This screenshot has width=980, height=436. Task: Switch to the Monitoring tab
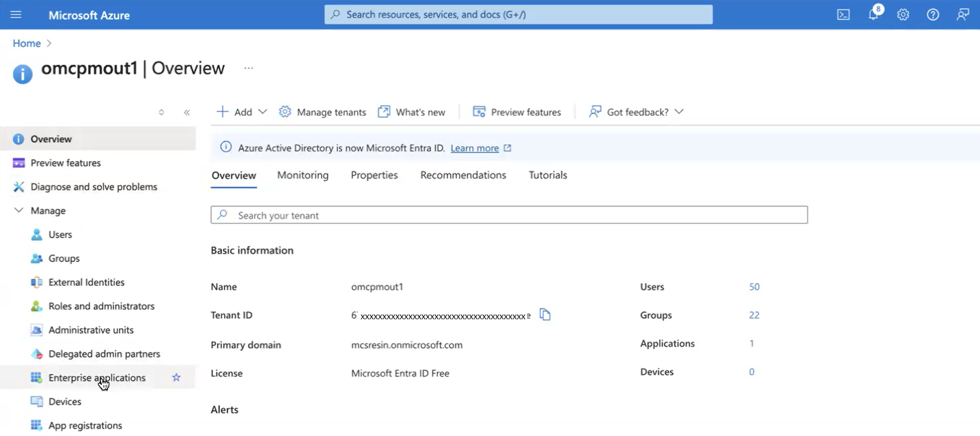click(303, 175)
